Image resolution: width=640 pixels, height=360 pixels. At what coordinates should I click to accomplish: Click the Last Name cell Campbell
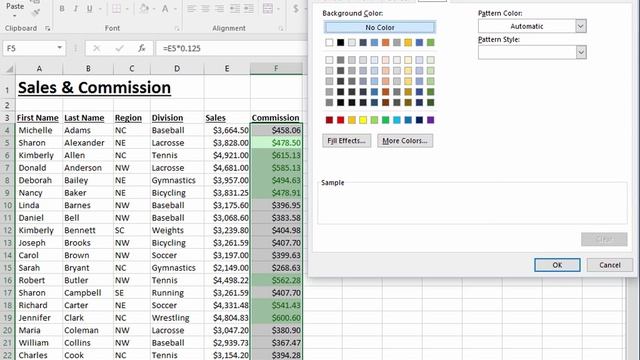(88, 293)
